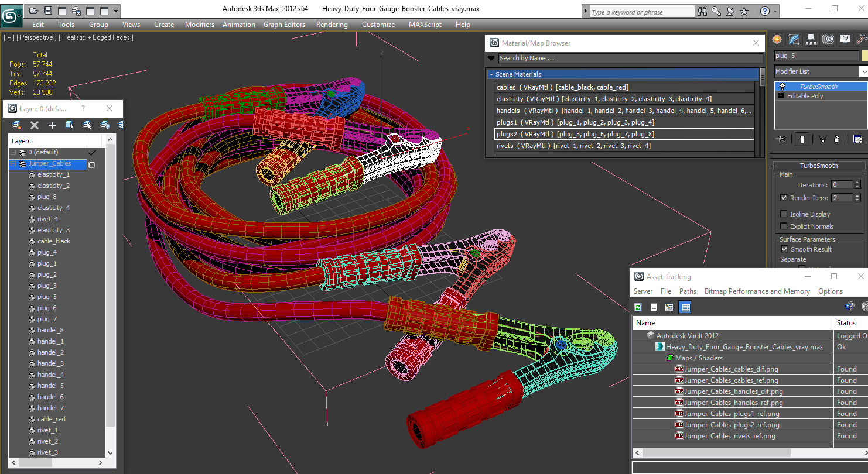The width and height of the screenshot is (868, 474).
Task: Switch to the Motion command panel icon
Action: point(828,39)
